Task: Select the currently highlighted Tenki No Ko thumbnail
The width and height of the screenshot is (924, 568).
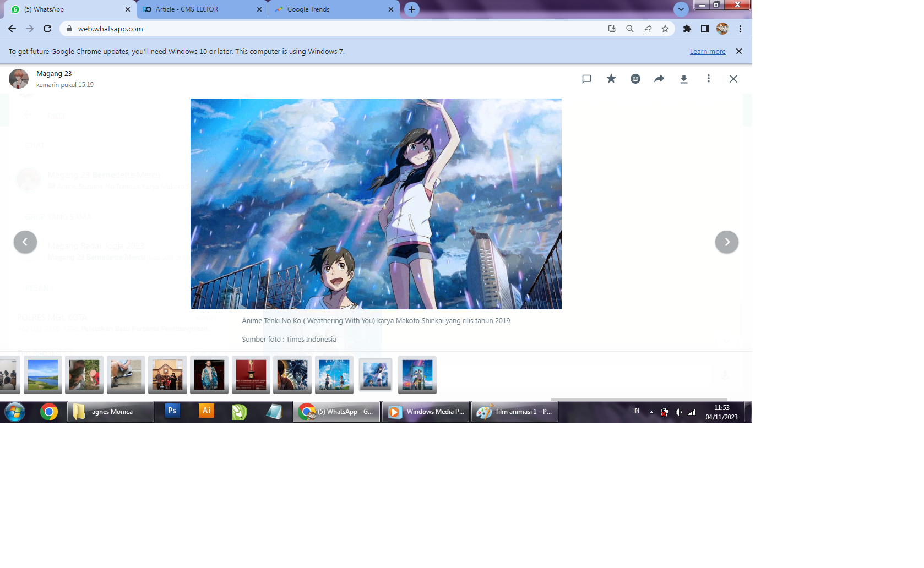Action: point(376,375)
